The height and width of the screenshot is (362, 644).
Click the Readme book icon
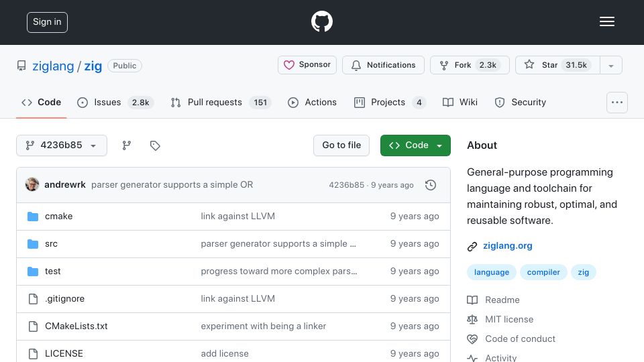[472, 300]
